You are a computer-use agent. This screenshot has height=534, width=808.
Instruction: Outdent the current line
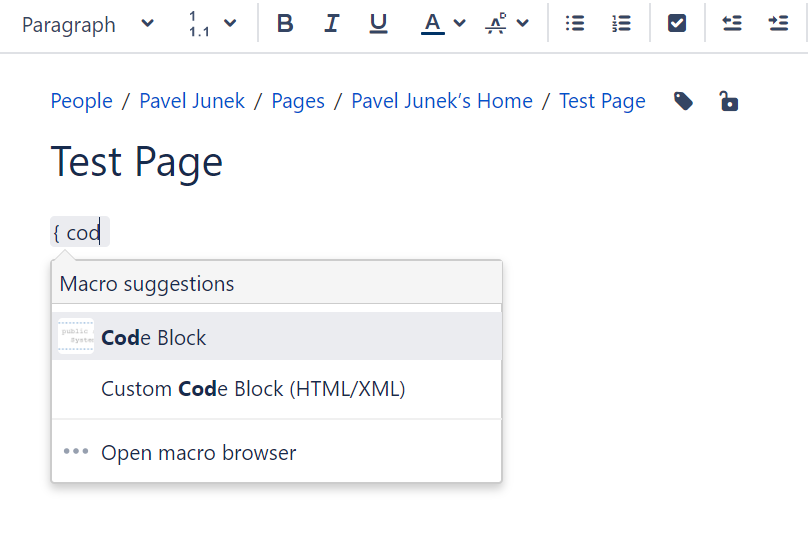732,23
